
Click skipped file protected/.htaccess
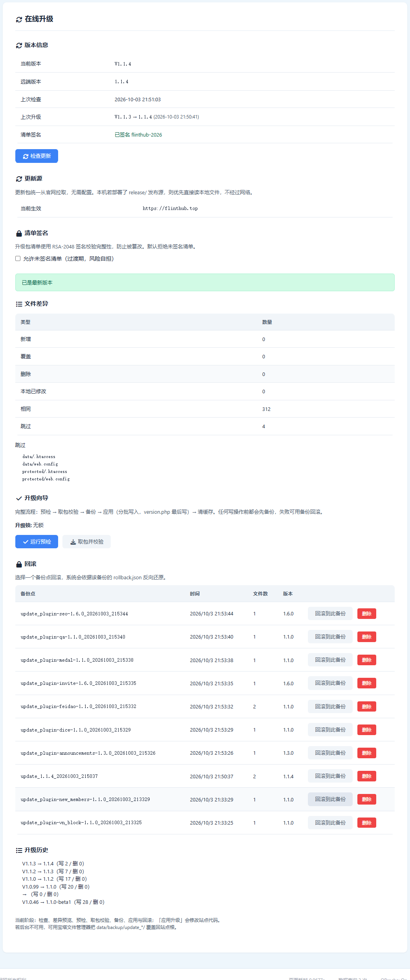pyautogui.click(x=45, y=471)
